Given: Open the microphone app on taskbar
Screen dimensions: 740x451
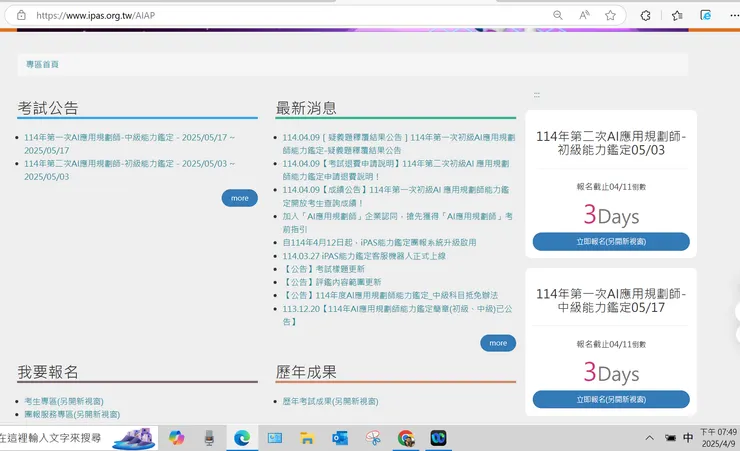Looking at the screenshot, I should [x=209, y=438].
